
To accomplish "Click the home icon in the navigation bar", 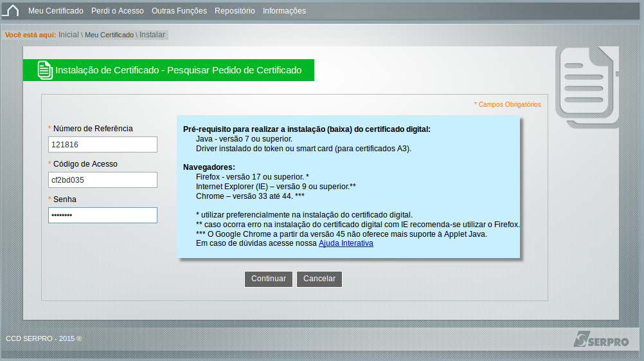I will tap(12, 11).
